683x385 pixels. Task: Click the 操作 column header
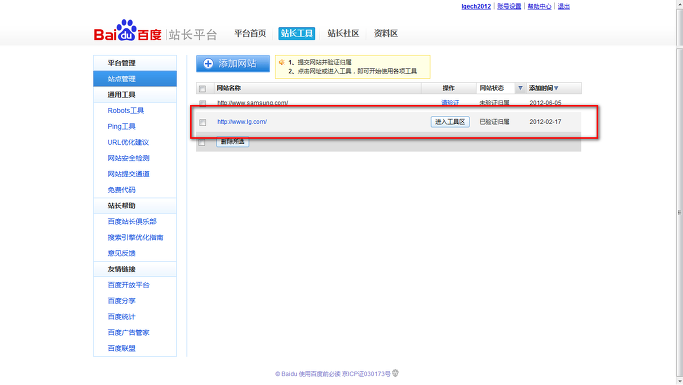(x=449, y=88)
